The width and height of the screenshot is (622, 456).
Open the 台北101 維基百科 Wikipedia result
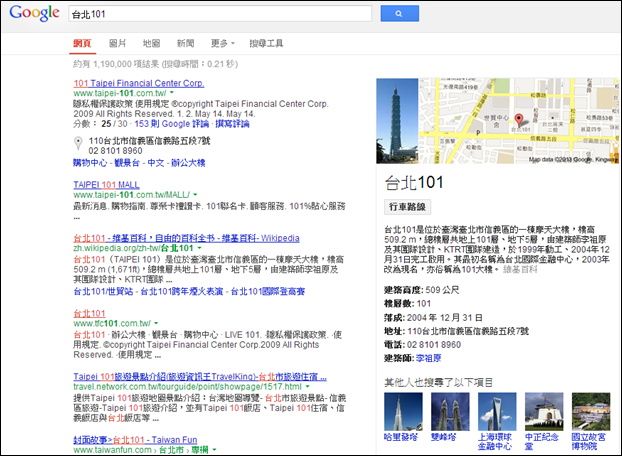(x=186, y=238)
